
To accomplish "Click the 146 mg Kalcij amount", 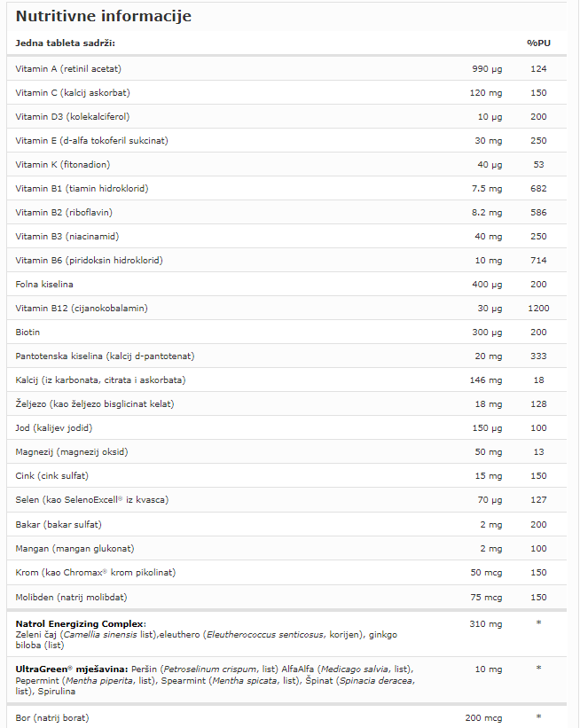I will tap(486, 380).
